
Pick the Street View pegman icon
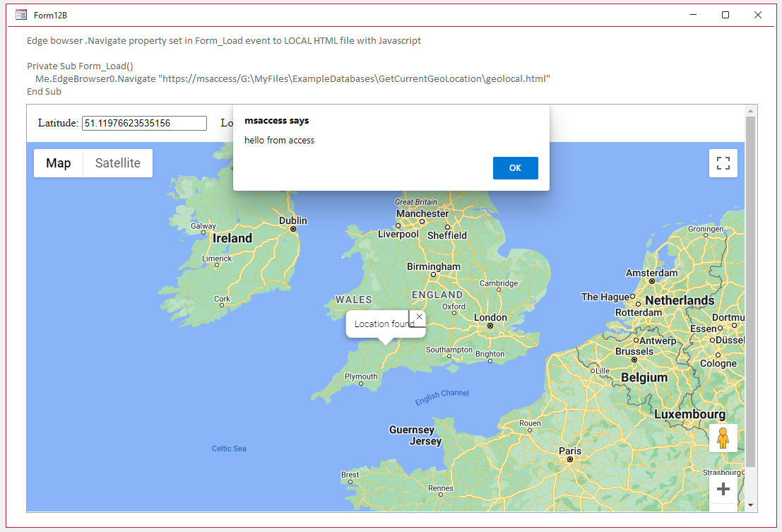pyautogui.click(x=723, y=438)
